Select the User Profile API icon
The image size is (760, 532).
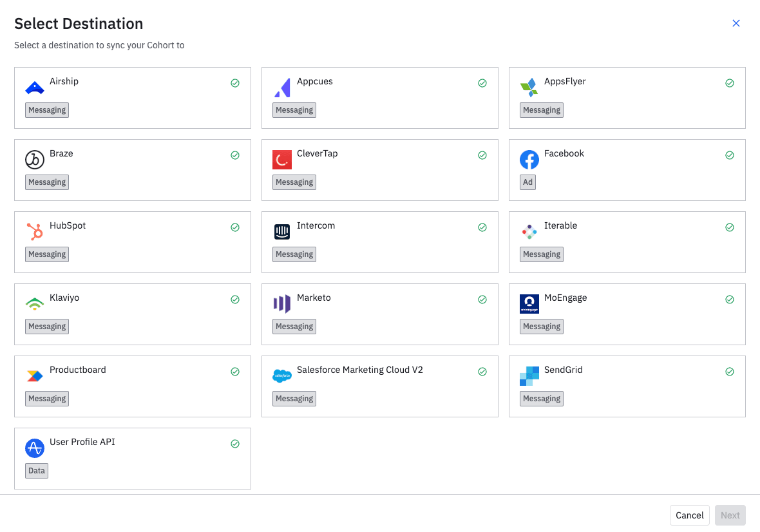pos(35,448)
